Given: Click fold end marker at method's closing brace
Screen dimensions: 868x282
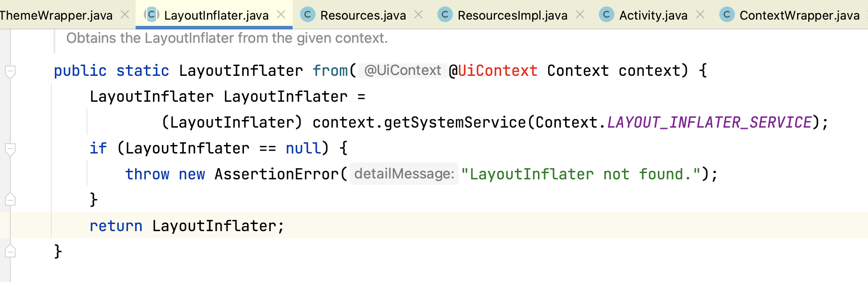Looking at the screenshot, I should click(10, 252).
